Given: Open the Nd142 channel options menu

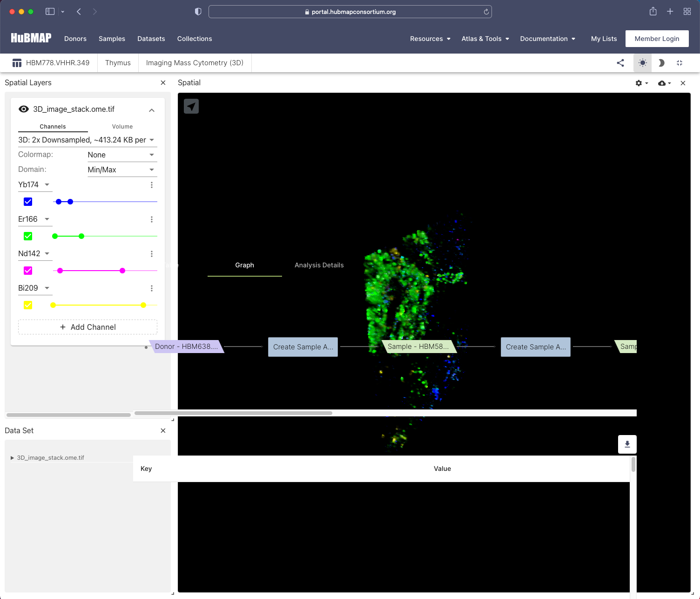Looking at the screenshot, I should 152,254.
